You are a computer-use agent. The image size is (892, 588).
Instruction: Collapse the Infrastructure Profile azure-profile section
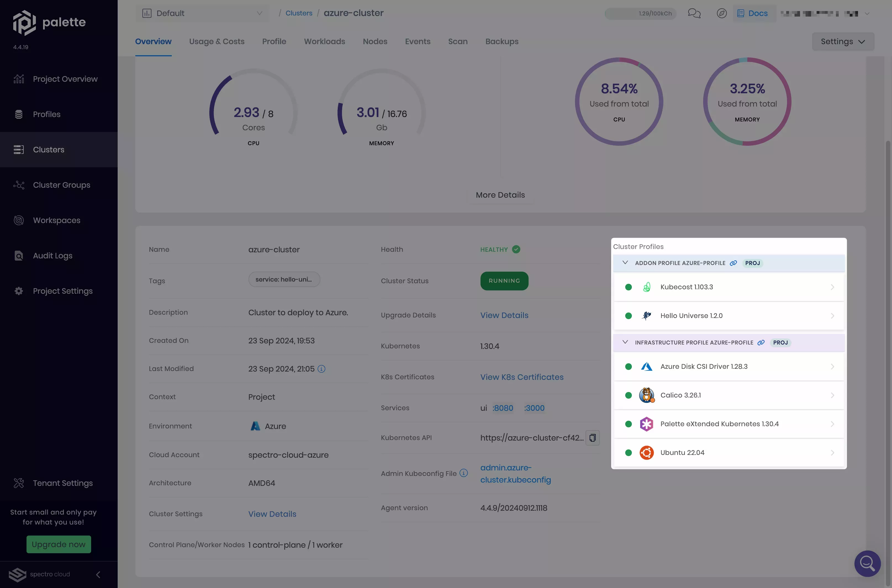pyautogui.click(x=625, y=342)
